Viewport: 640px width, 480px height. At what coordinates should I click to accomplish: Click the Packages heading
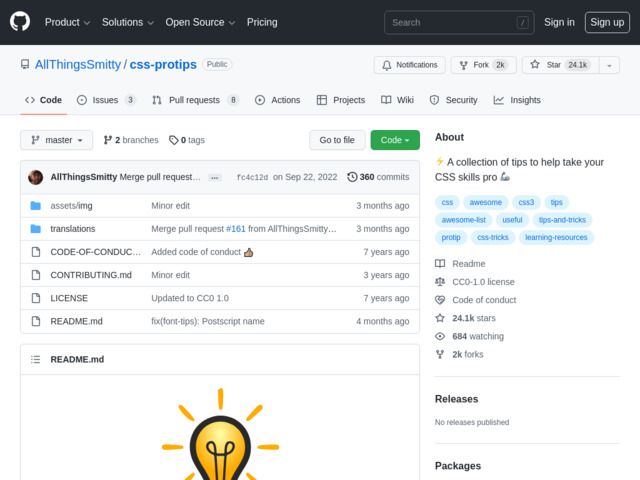pyautogui.click(x=458, y=466)
